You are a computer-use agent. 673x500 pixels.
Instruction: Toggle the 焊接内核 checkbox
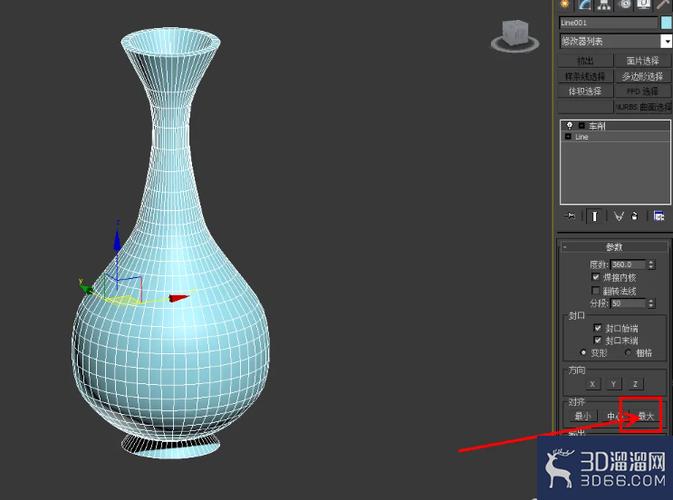[595, 277]
